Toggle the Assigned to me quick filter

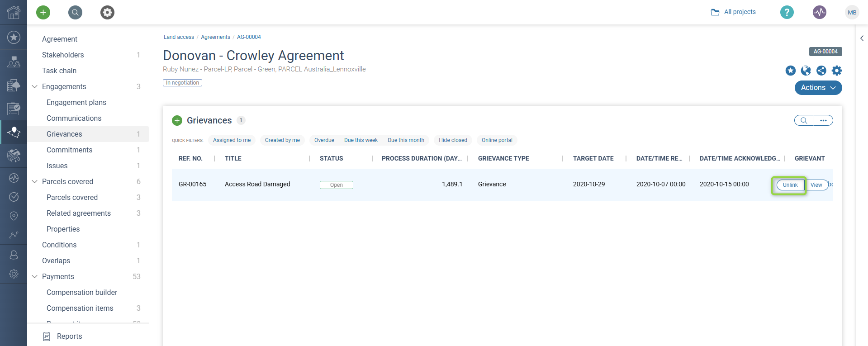click(x=232, y=140)
